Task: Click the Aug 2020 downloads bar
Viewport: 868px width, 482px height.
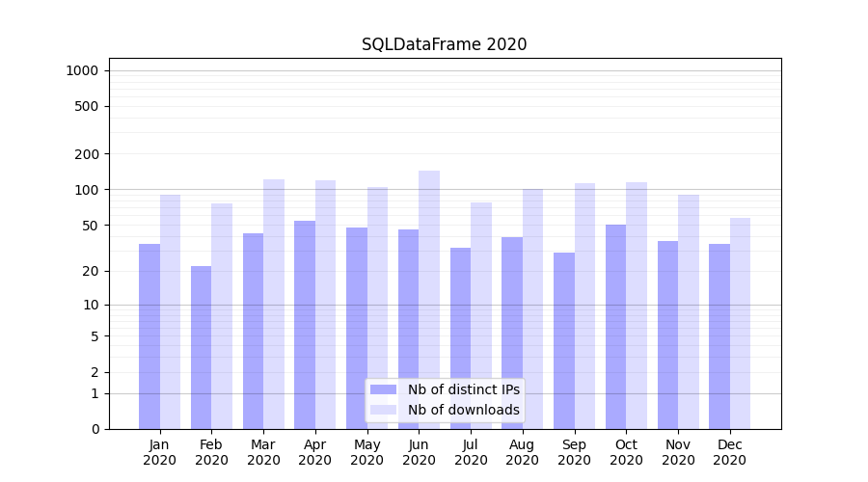Action: [532, 308]
